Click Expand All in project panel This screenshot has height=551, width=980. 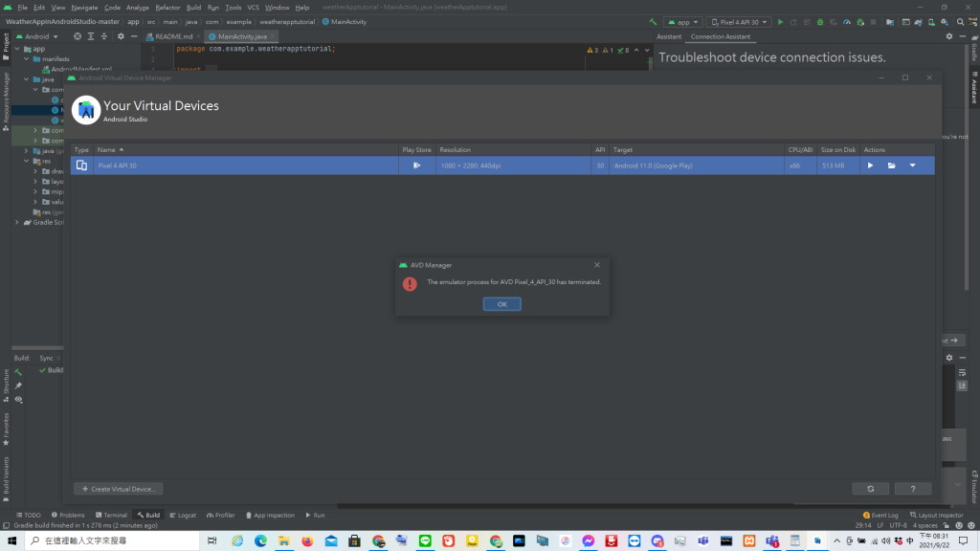pyautogui.click(x=91, y=37)
